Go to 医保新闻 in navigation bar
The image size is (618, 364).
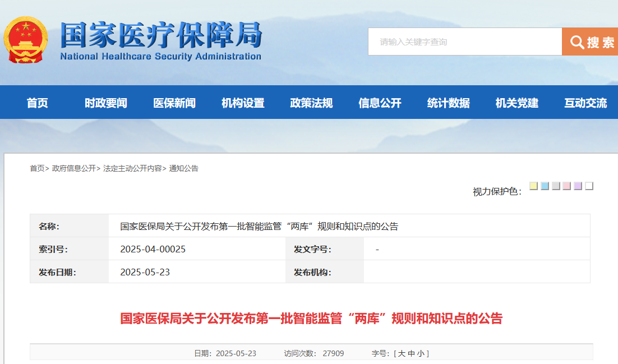[x=174, y=103]
